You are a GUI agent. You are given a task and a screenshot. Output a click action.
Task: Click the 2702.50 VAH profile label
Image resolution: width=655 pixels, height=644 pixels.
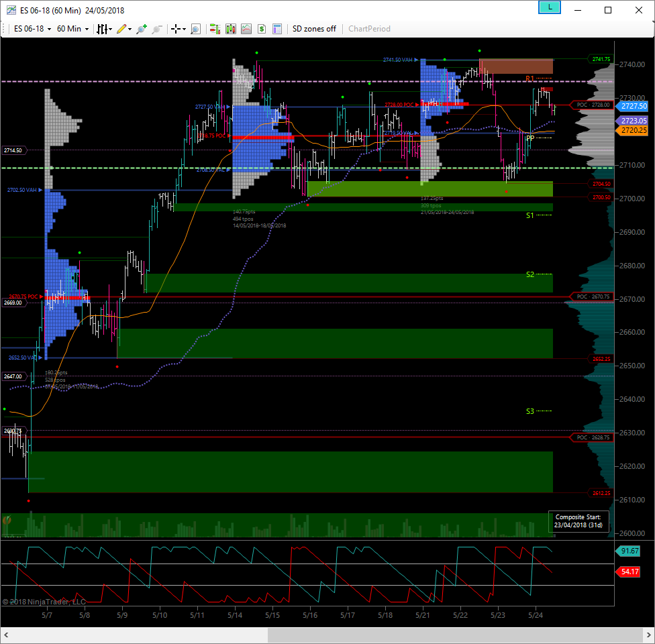coord(25,190)
